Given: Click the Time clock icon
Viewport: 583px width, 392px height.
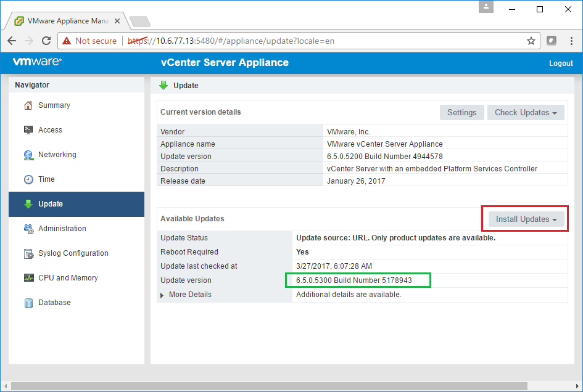Looking at the screenshot, I should 28,179.
